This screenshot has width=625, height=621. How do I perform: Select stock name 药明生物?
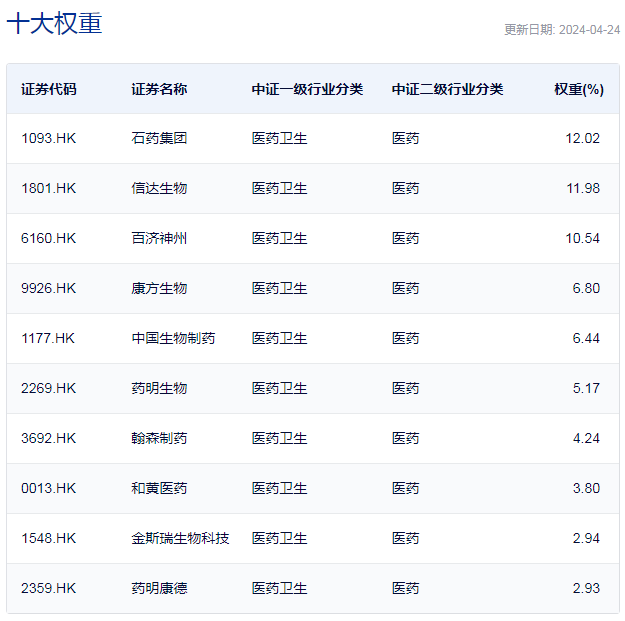pos(159,388)
